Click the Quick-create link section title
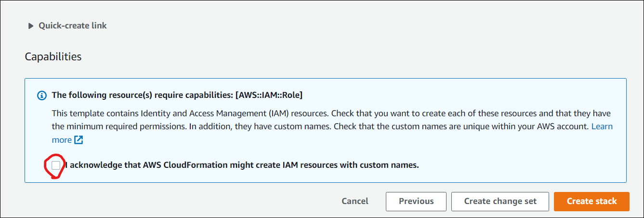 (73, 26)
